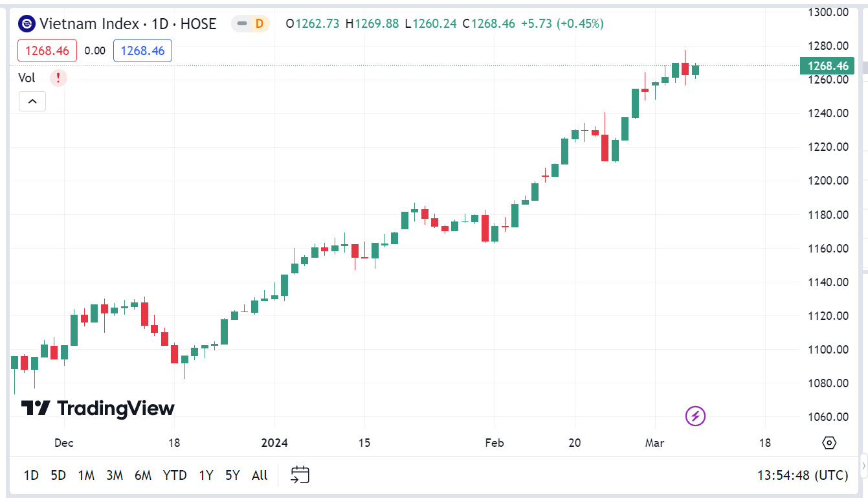Click the Vol indicator label
Screen dimensions: 868x498
click(x=27, y=78)
